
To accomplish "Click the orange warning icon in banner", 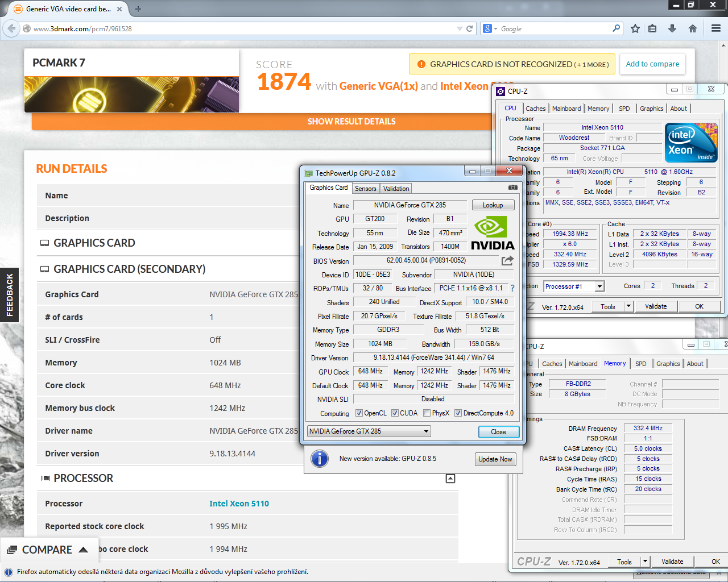I will 421,64.
